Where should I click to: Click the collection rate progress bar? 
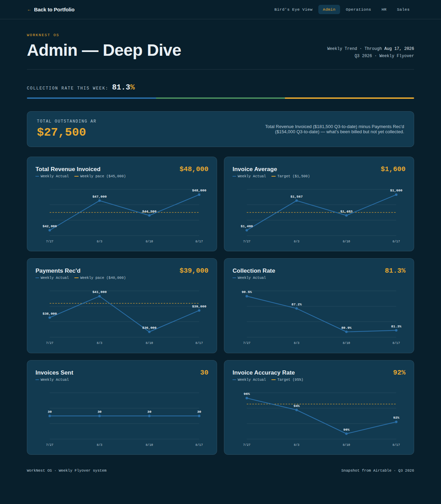(220, 98)
